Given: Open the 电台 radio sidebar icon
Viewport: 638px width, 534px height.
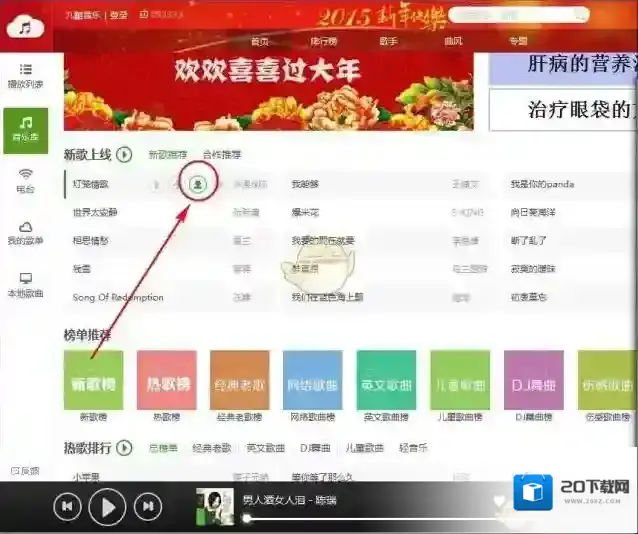Looking at the screenshot, I should coord(25,181).
